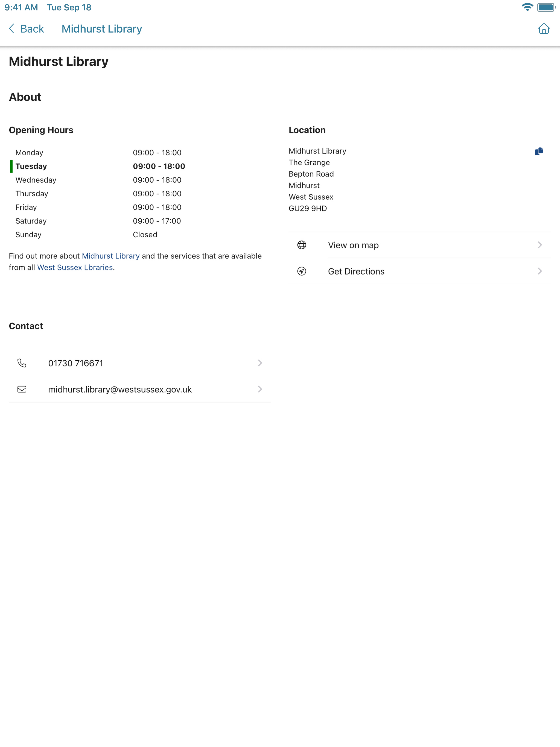The height and width of the screenshot is (747, 560).
Task: Tap the envelope email icon
Action: pyautogui.click(x=22, y=389)
